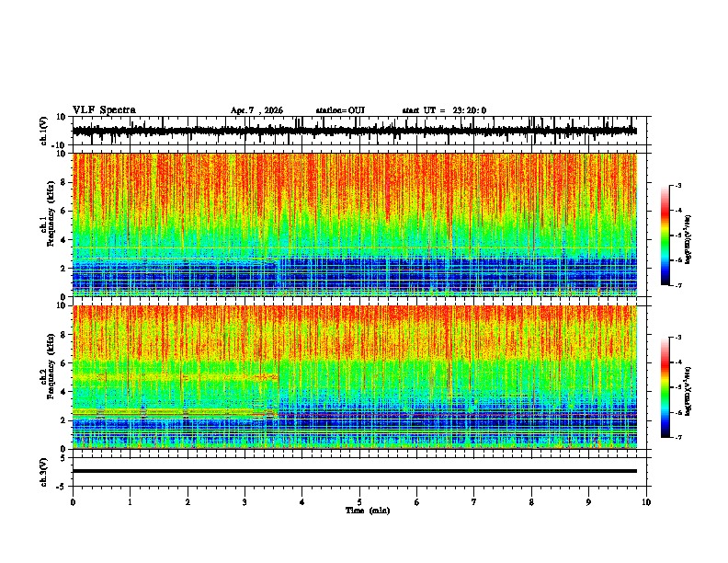Click the ch.3 flat voltage trace
The height and width of the screenshot is (563, 728).
tap(355, 471)
